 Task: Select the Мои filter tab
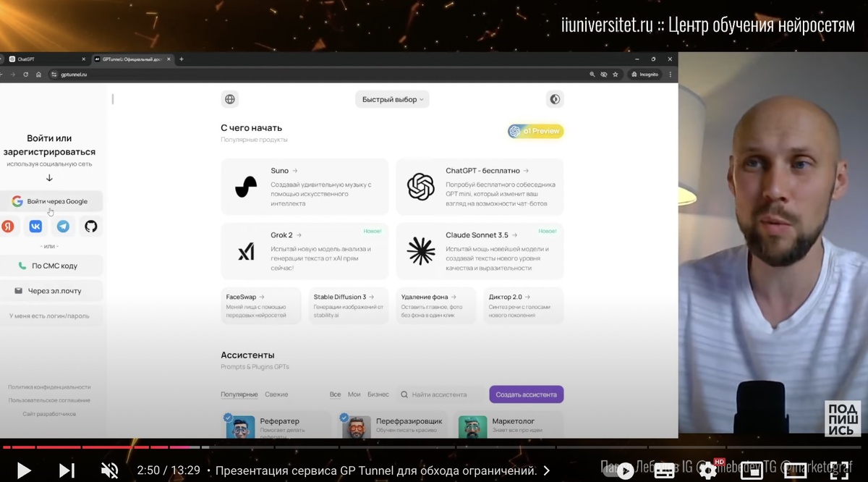pyautogui.click(x=354, y=394)
